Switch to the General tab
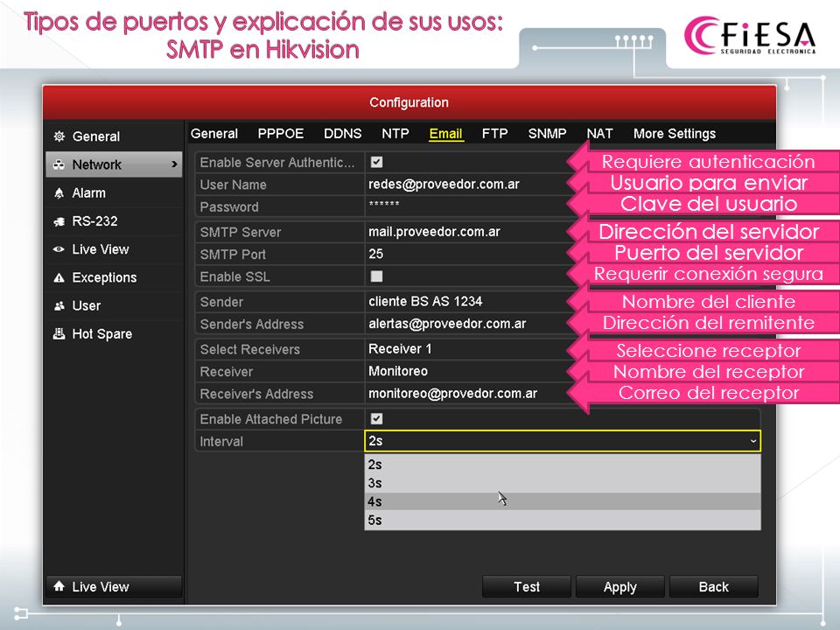 [x=214, y=133]
